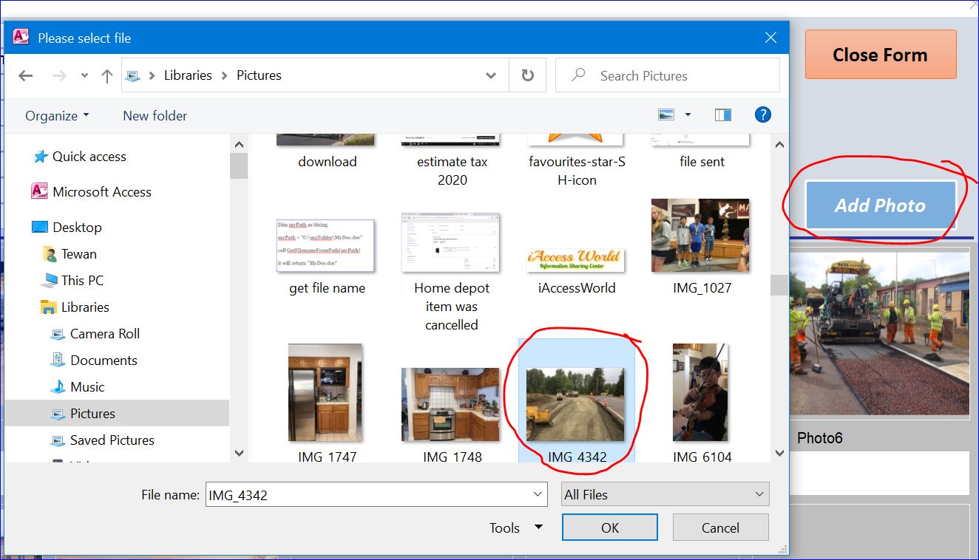Select the file sent item
Image resolution: width=979 pixels, height=560 pixels.
click(x=702, y=151)
